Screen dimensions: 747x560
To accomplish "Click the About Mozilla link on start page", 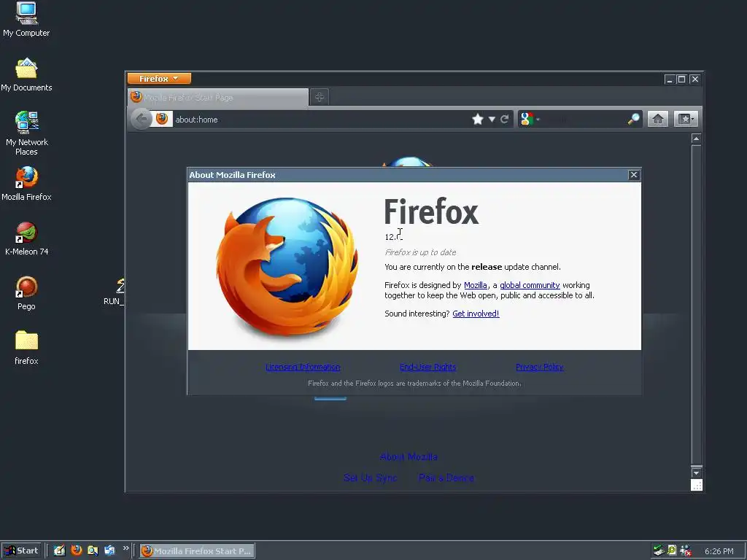I will click(409, 456).
